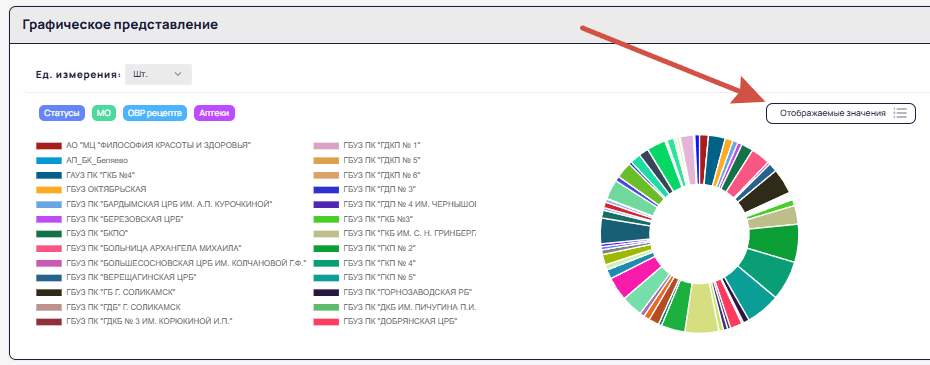Click the dropdown chevron next to Шт.
Screen dimensions: 930x365
click(x=177, y=75)
